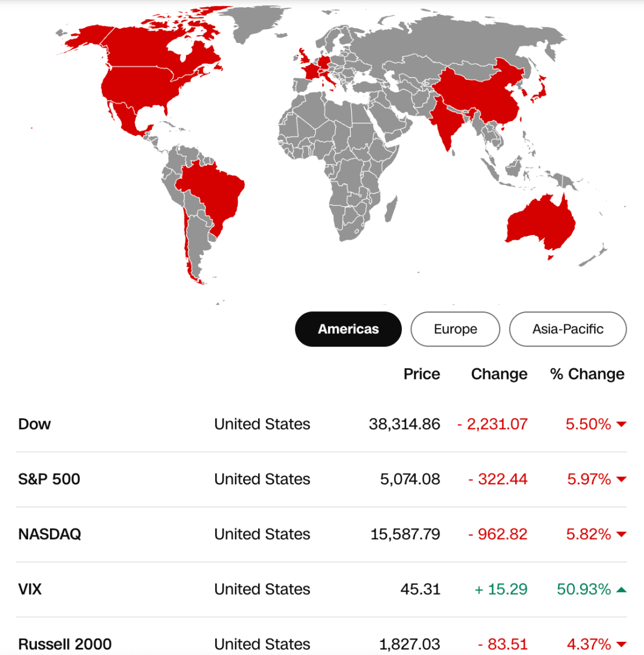Open the Asia-Pacific tab
The height and width of the screenshot is (655, 644).
point(568,329)
